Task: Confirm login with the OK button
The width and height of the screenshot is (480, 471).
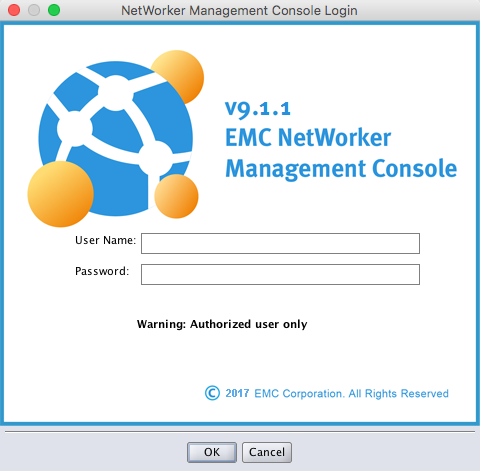Action: [x=212, y=452]
